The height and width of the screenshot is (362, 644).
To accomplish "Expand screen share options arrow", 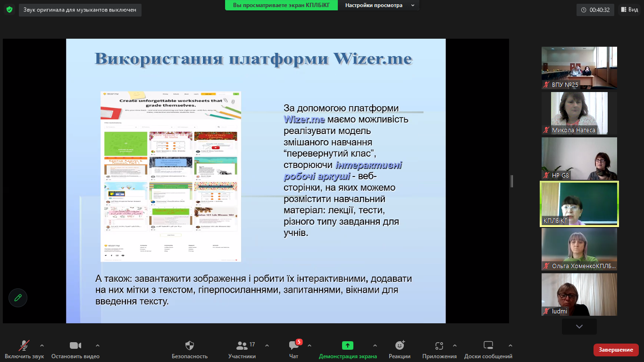I will tap(375, 345).
